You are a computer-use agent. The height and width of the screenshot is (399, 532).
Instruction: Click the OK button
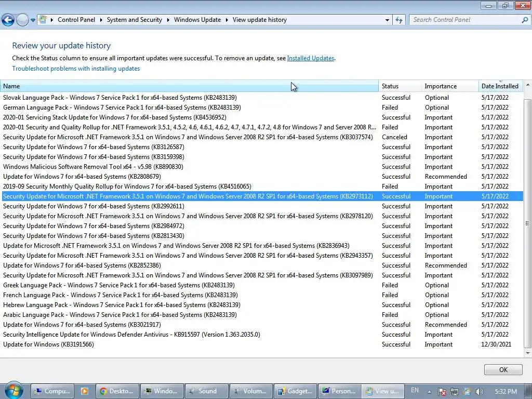coord(503,369)
